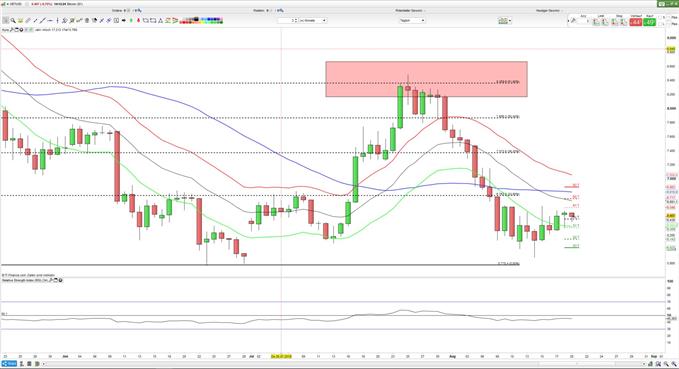Image resolution: width=679 pixels, height=369 pixels.
Task: Click the green up arrow marker tool
Action: pos(131,20)
